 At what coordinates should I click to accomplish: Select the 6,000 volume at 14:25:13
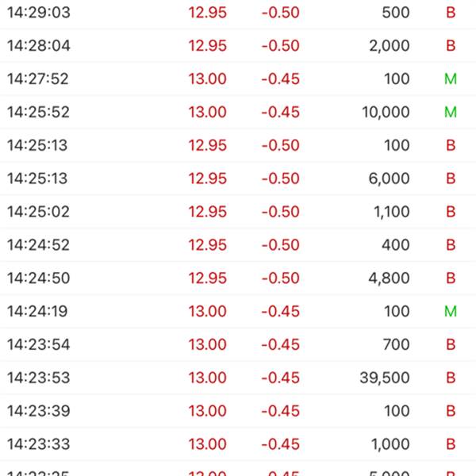click(389, 178)
